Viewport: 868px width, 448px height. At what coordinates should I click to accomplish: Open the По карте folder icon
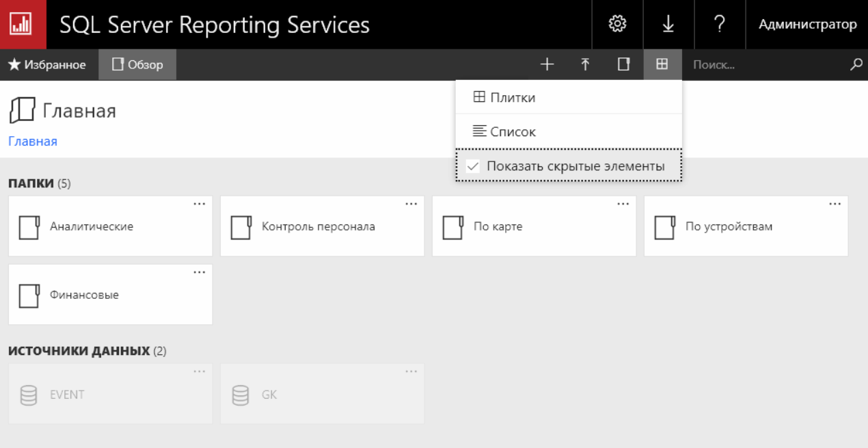point(452,228)
